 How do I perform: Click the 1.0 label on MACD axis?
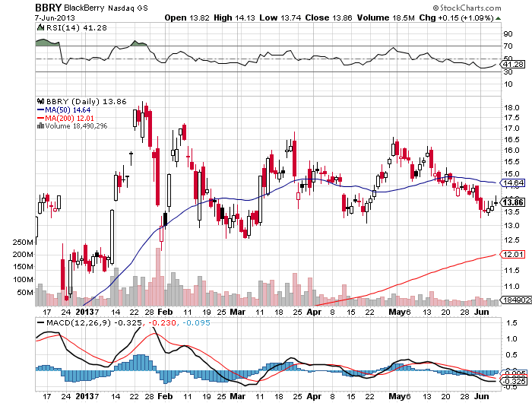pos(511,339)
